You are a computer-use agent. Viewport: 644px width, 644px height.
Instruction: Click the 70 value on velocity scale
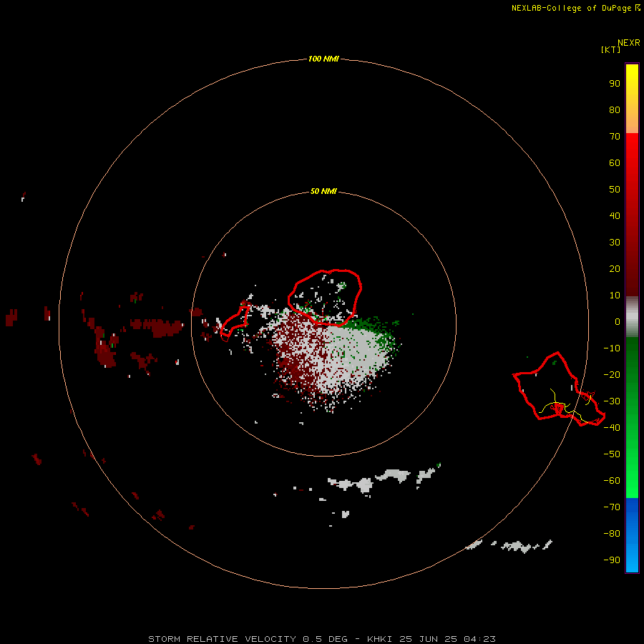[615, 137]
